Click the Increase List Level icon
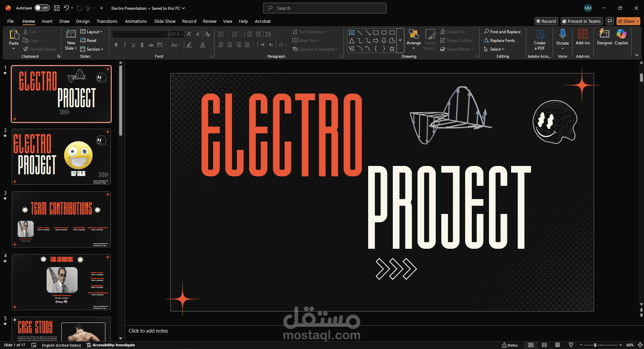 click(x=258, y=34)
